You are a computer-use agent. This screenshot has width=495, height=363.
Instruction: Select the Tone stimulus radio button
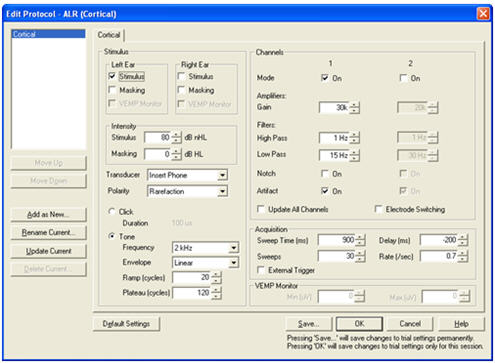[x=112, y=236]
